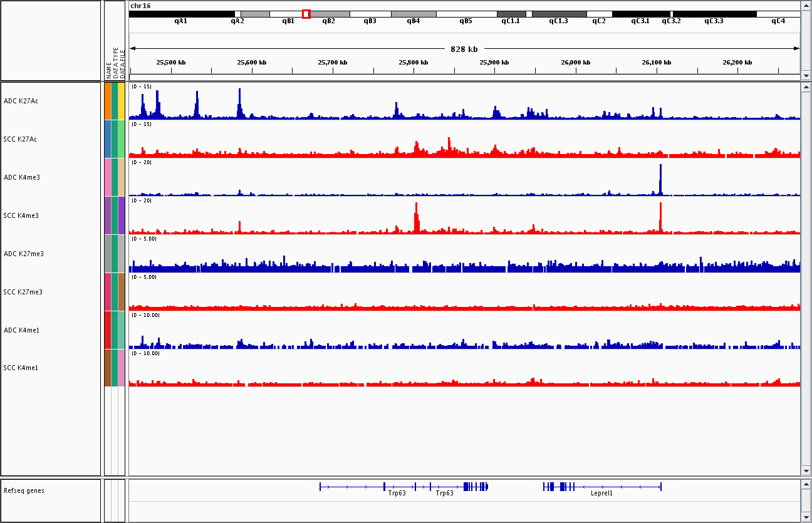Select the ADC K27Ac track name
The height and width of the screenshot is (523, 812).
(x=21, y=101)
